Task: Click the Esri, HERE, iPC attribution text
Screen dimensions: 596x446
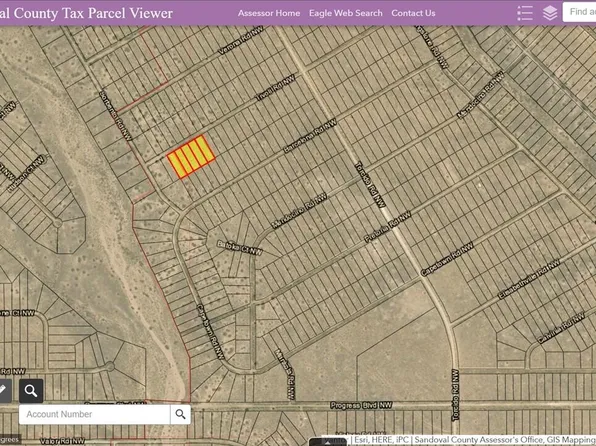Action: pos(381,440)
